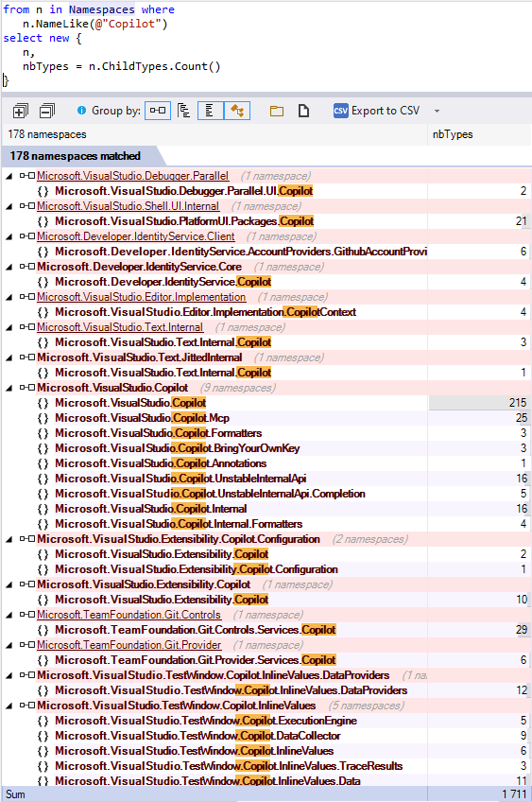This screenshot has width=532, height=802.
Task: Click the Export to CSV button
Action: (x=377, y=111)
